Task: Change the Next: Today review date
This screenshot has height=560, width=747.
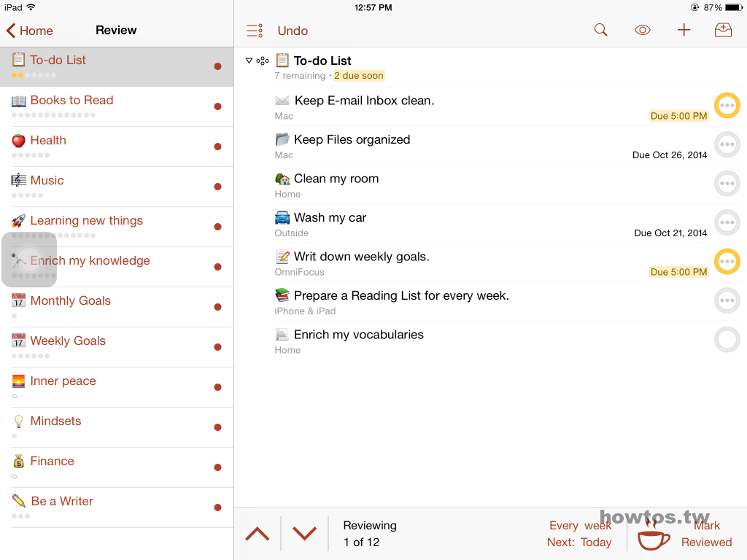Action: 578,542
